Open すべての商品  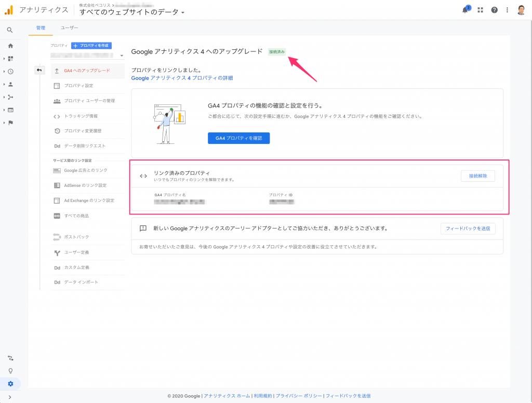tap(87, 216)
